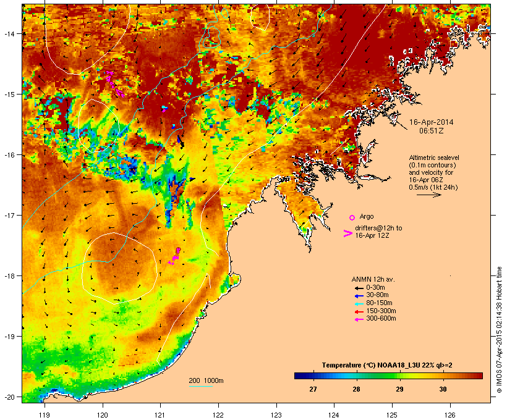Screen dimensions: 507x420
Task: Click the blue 30-80m legend arrow
Action: [x=359, y=296]
